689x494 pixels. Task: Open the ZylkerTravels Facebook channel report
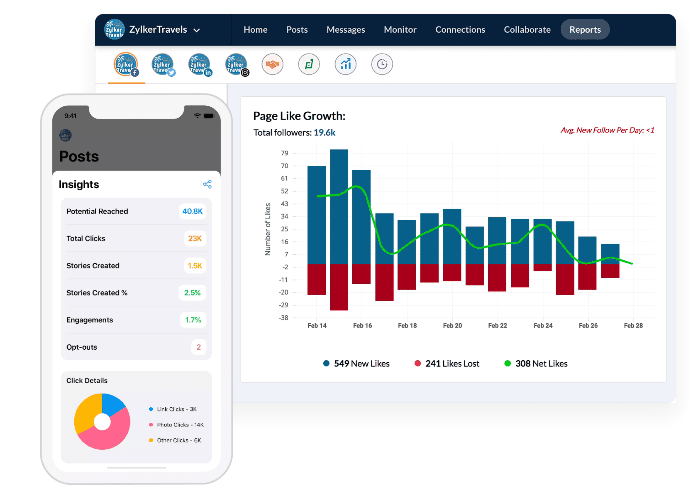click(x=126, y=64)
